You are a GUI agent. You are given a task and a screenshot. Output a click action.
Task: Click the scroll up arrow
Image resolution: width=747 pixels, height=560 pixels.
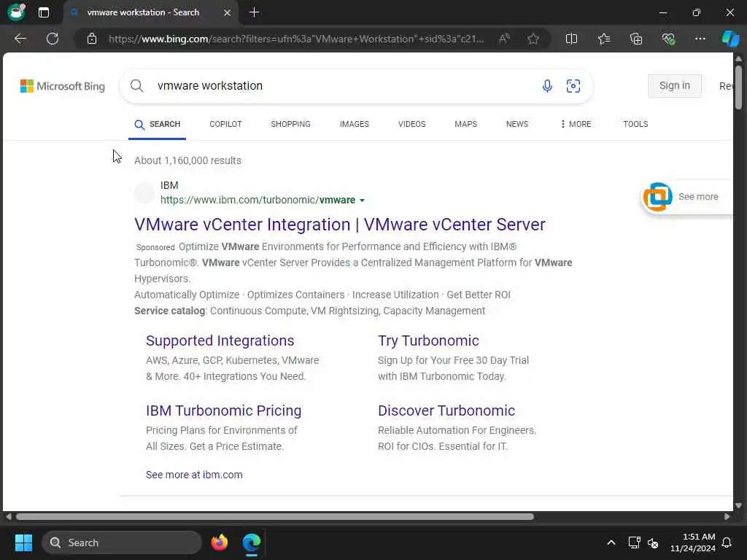(x=738, y=58)
